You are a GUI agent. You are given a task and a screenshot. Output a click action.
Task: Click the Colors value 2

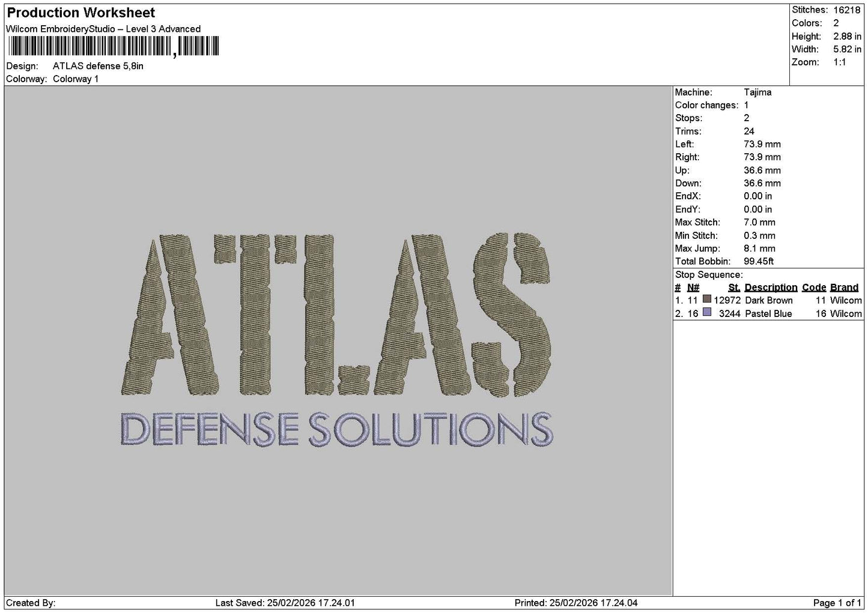point(836,23)
